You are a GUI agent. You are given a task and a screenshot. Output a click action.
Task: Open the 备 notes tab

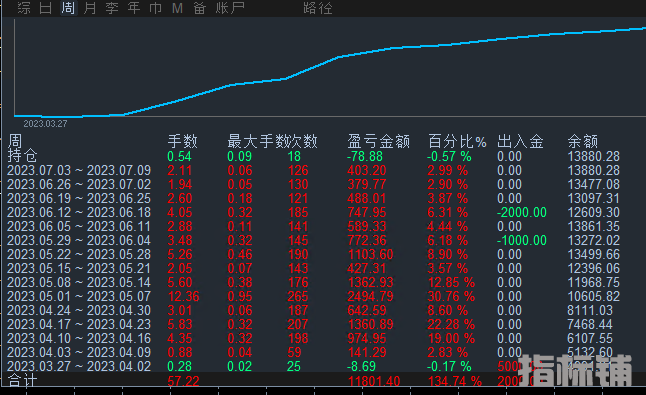(200, 8)
